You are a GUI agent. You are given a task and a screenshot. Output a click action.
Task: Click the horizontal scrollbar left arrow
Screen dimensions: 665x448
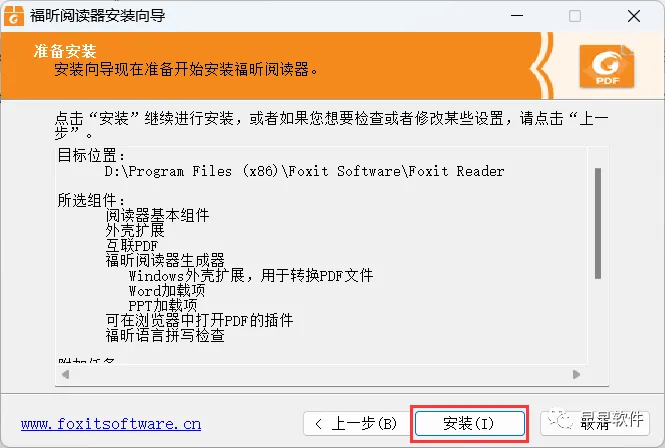click(x=65, y=375)
